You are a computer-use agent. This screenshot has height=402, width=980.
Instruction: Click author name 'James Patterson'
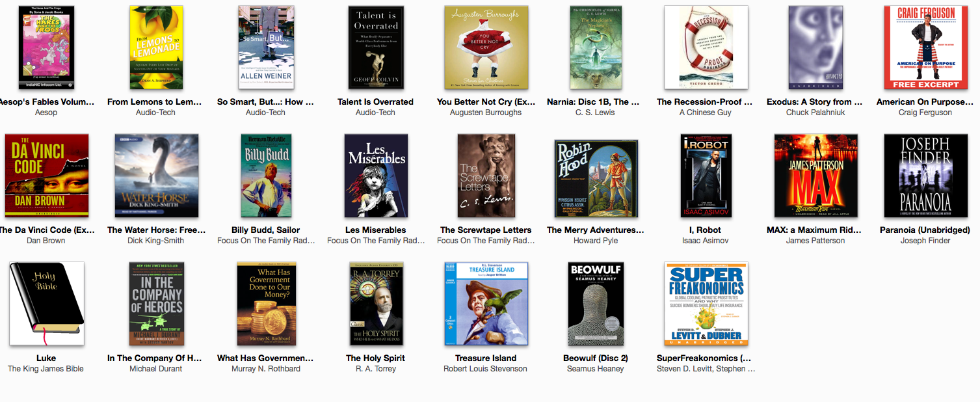tap(815, 241)
